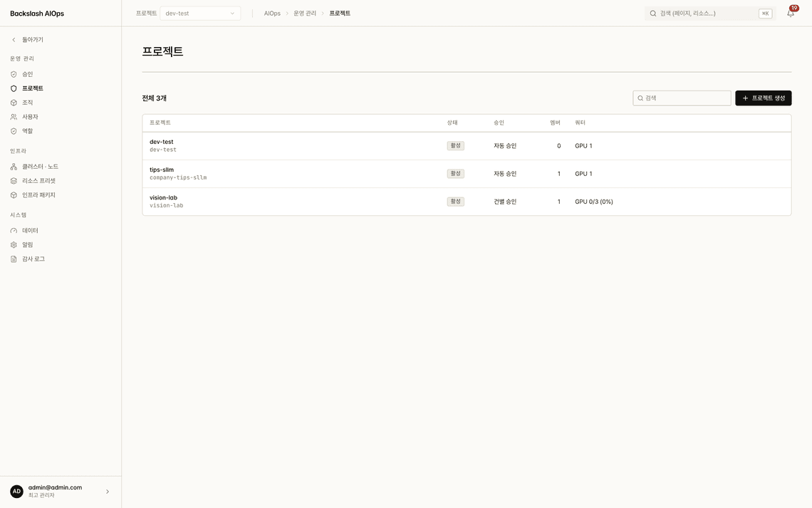The image size is (812, 508).
Task: Click the 역할 shield icon
Action: (14, 131)
